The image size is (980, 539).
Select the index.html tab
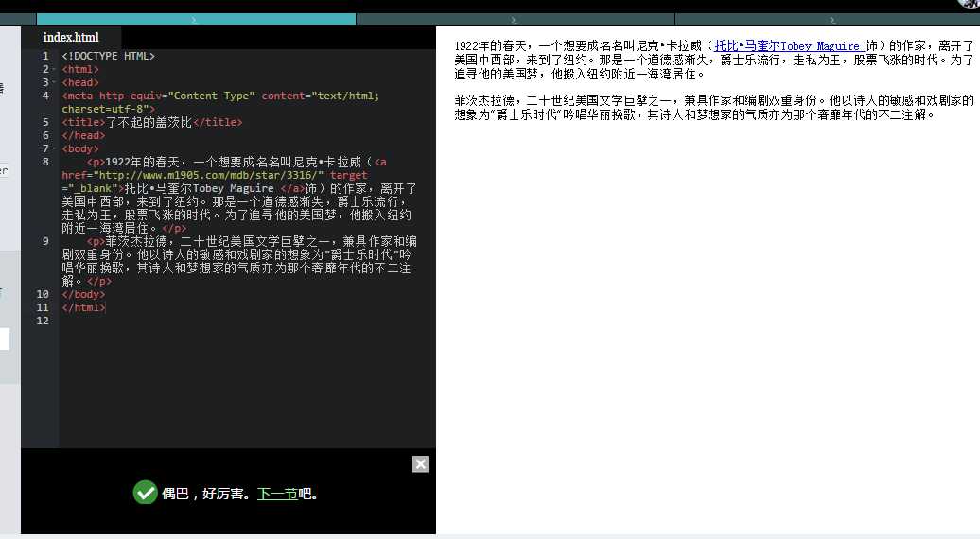pyautogui.click(x=71, y=37)
